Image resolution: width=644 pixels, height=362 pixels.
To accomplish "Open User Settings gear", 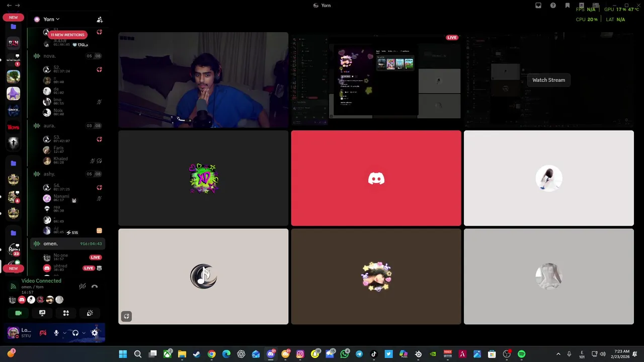I will [x=95, y=333].
